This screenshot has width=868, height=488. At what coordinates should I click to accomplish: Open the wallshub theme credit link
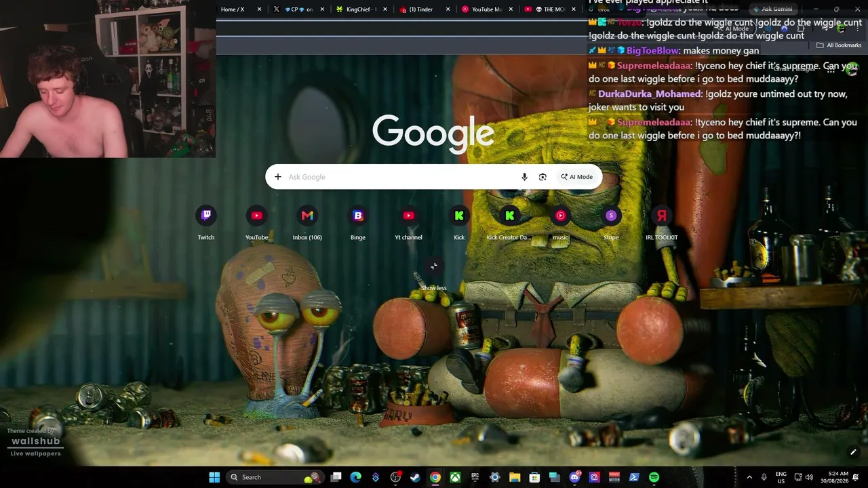point(35,441)
